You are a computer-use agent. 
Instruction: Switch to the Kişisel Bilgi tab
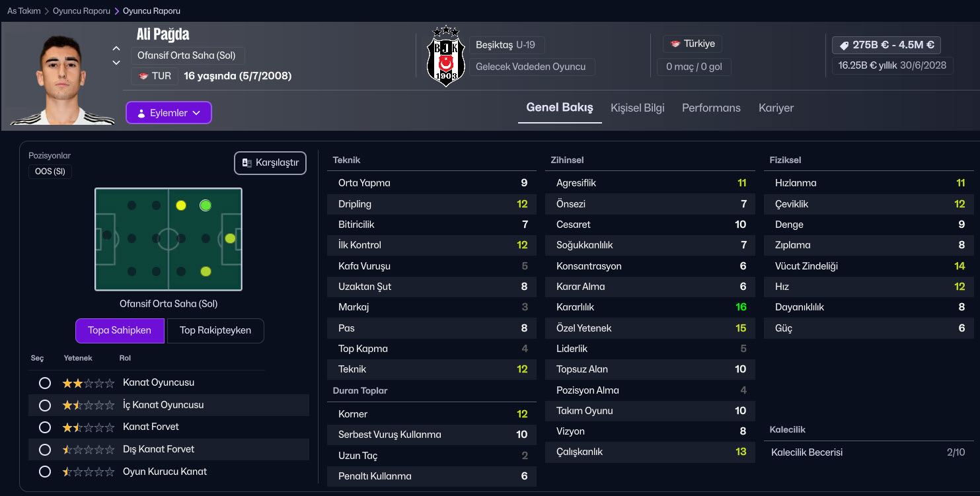pos(637,108)
